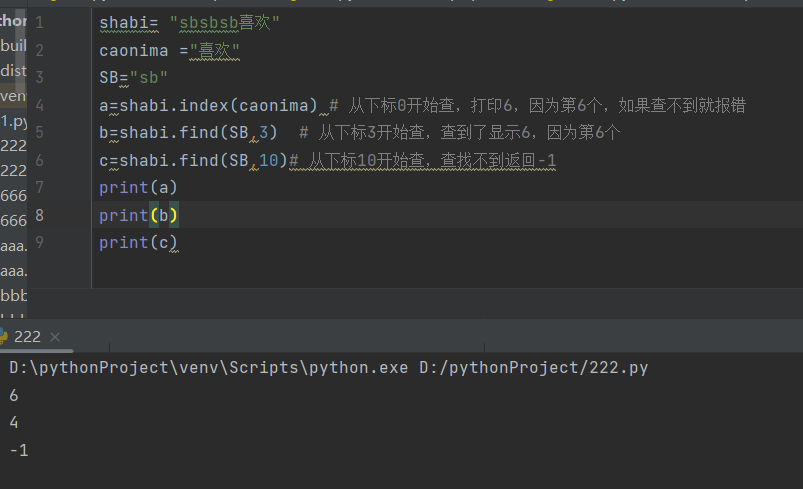The image size is (803, 489).
Task: Click line number 4 in the gutter
Action: tap(39, 105)
